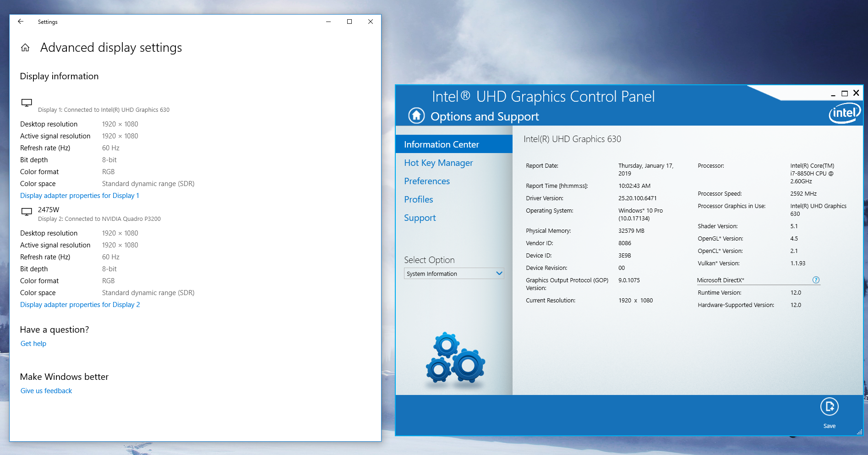868x455 pixels.
Task: Select Information Center in the sidebar
Action: point(454,144)
